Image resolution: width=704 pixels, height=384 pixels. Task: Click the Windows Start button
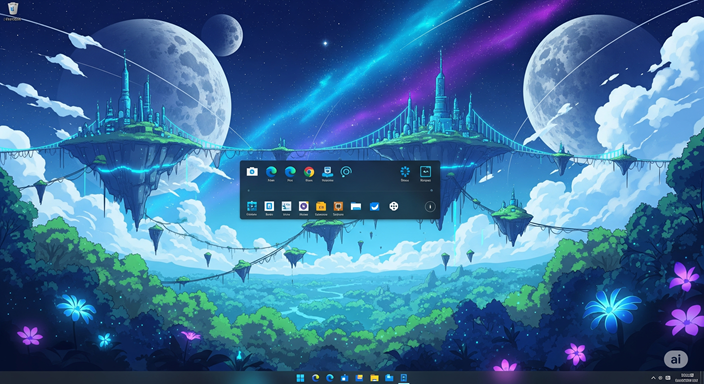[x=300, y=378]
